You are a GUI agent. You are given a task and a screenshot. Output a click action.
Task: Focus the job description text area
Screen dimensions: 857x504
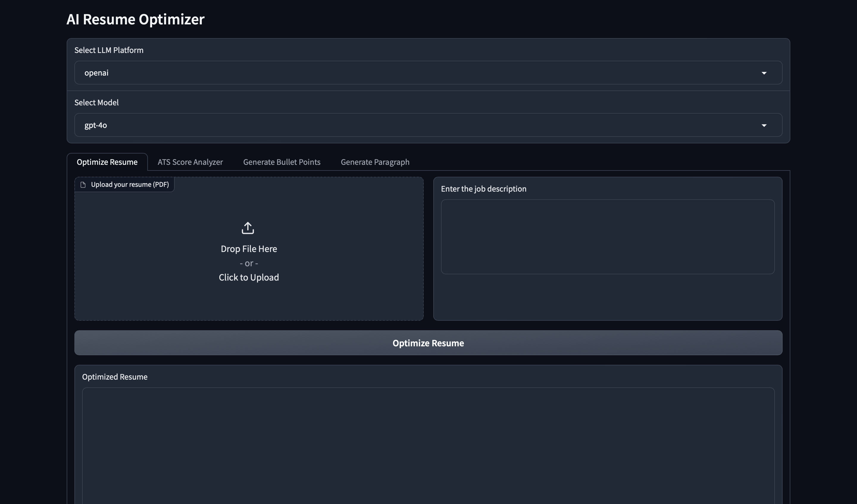(607, 237)
